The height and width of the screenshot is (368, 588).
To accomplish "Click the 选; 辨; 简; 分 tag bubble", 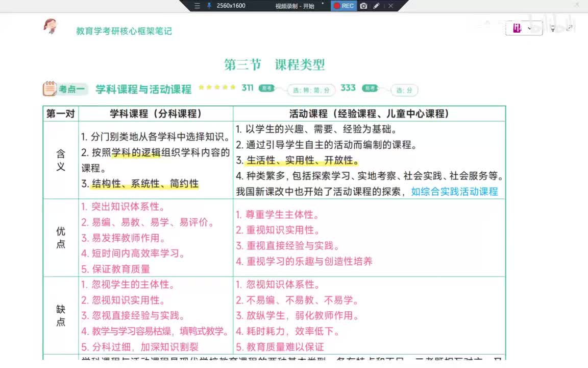I will [311, 90].
